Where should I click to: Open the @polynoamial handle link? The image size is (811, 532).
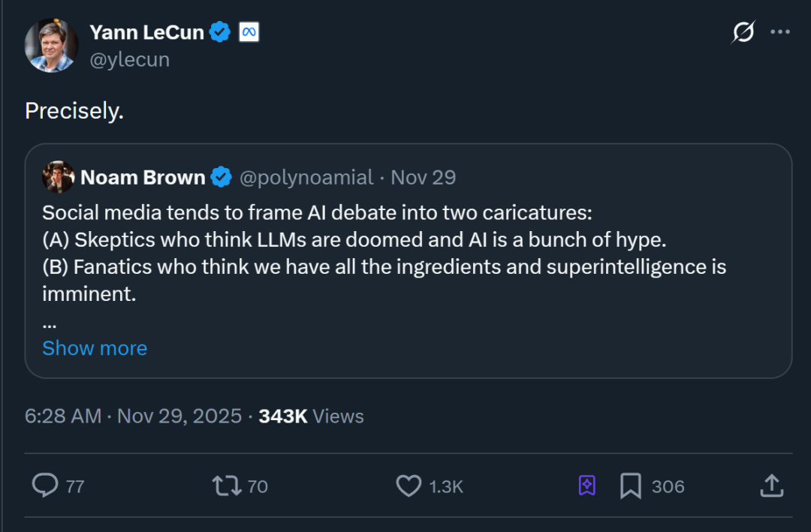coord(306,177)
